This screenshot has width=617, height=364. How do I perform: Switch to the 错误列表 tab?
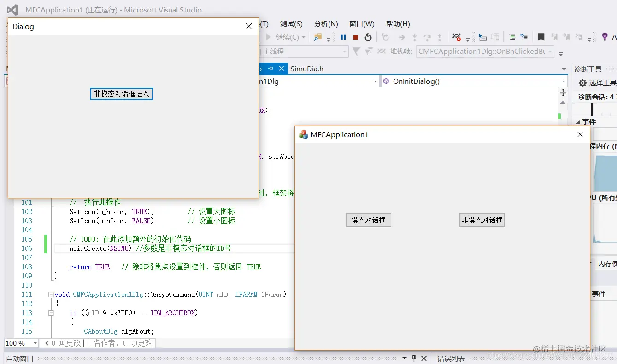click(x=451, y=358)
